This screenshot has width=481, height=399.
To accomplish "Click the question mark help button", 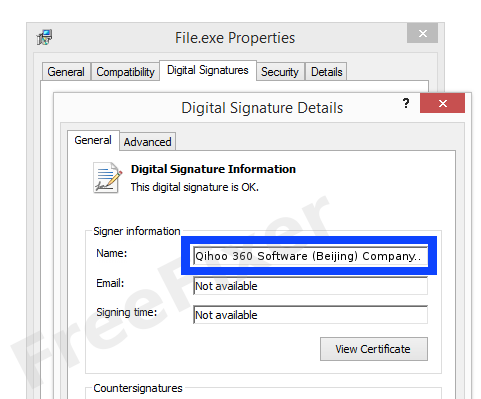I will coord(406,103).
